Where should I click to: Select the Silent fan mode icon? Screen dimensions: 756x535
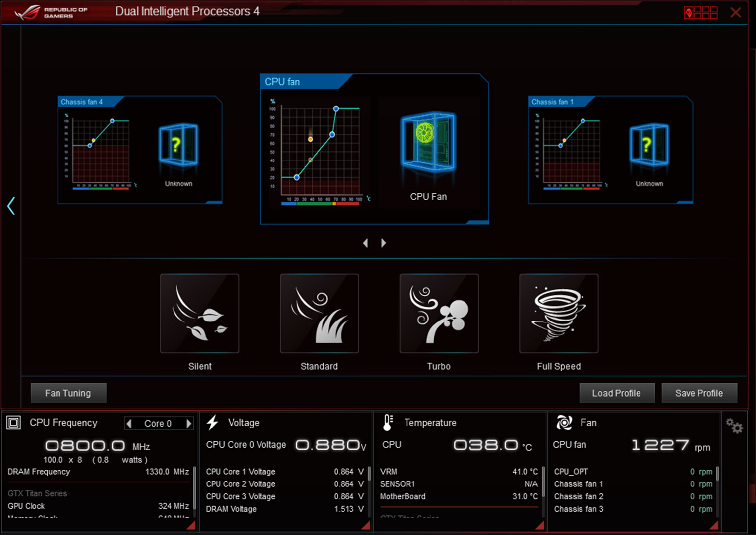pos(200,314)
